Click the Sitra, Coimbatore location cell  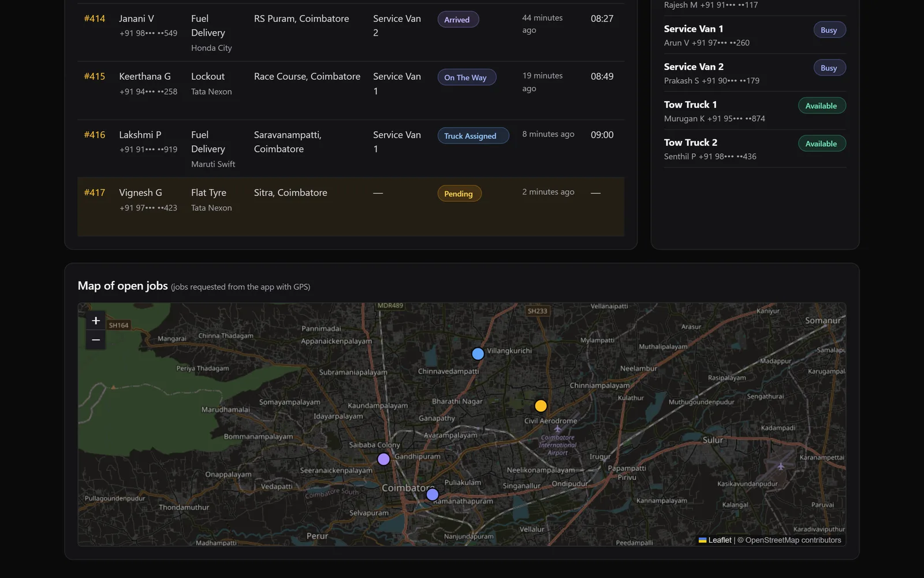[290, 192]
